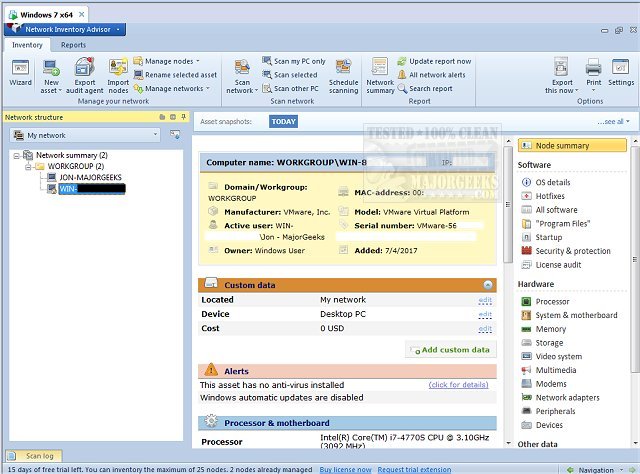Image resolution: width=640 pixels, height=474 pixels.
Task: Open Peripherals section
Action: (549, 412)
